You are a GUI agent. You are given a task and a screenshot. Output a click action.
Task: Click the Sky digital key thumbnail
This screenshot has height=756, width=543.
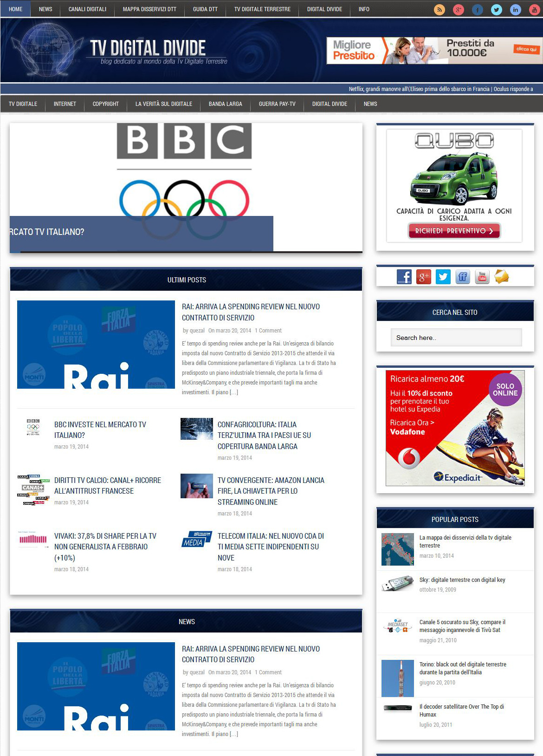pos(398,583)
